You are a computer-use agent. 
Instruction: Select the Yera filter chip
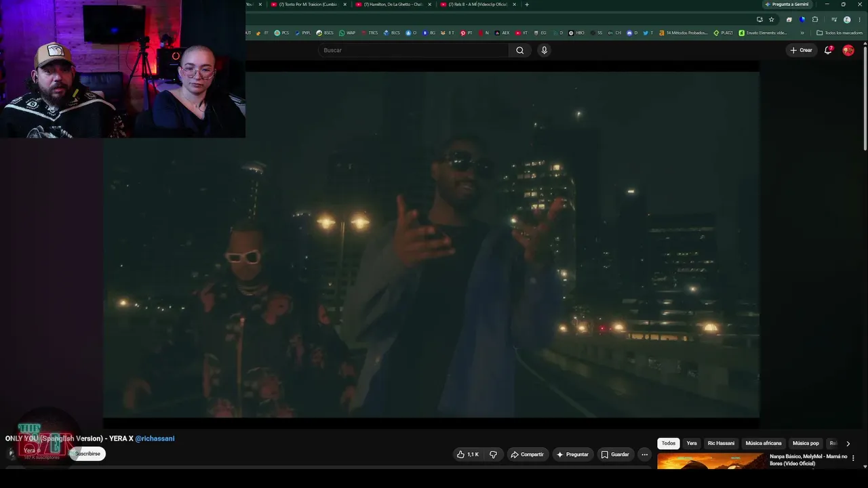click(692, 443)
